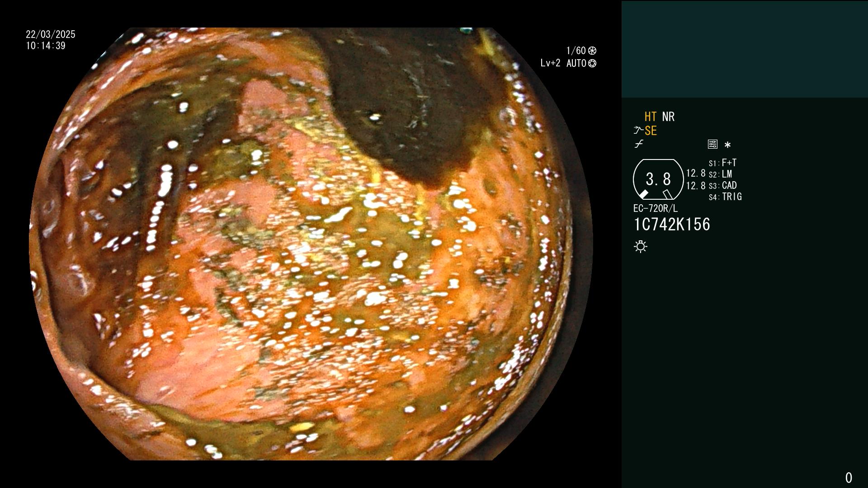
Task: Click the asterisk indicator icon
Action: coord(727,145)
